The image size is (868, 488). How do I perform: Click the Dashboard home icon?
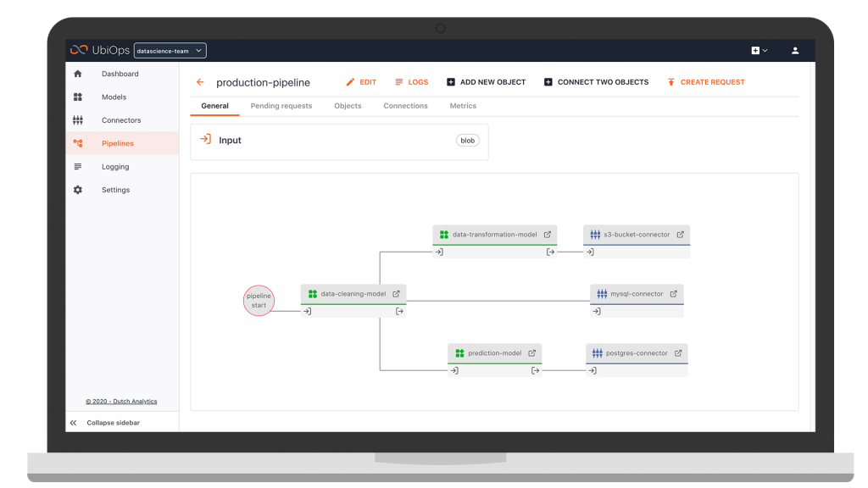(x=77, y=74)
